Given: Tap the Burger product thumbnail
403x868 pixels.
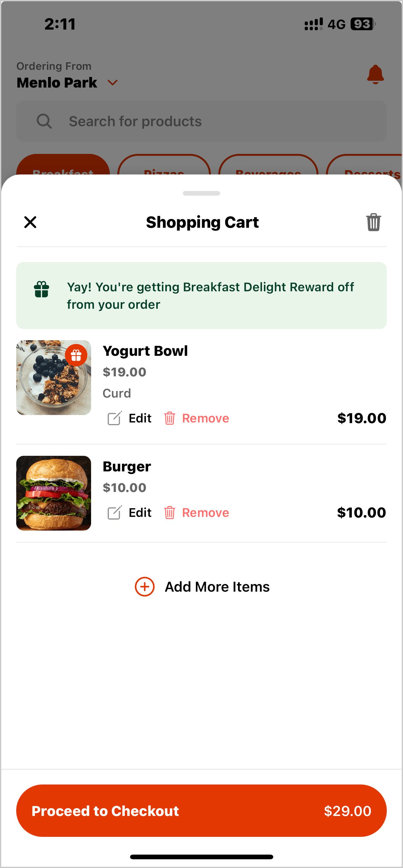Looking at the screenshot, I should 54,493.
